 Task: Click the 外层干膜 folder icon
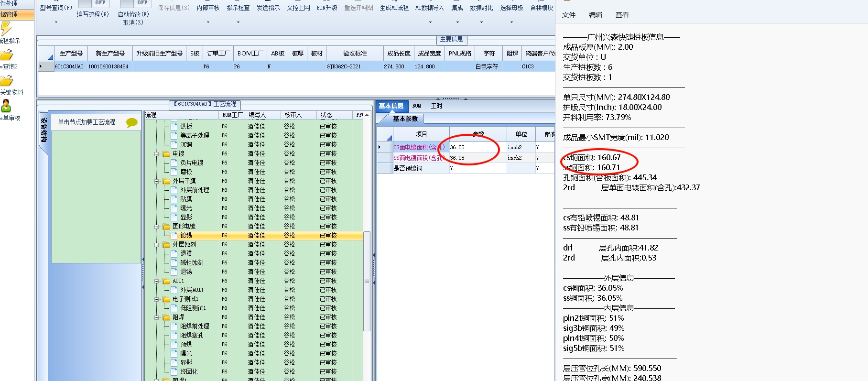coord(166,181)
